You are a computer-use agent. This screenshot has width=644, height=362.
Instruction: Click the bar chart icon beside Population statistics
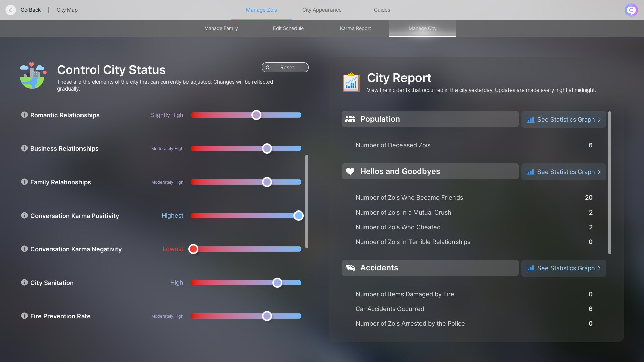(531, 119)
